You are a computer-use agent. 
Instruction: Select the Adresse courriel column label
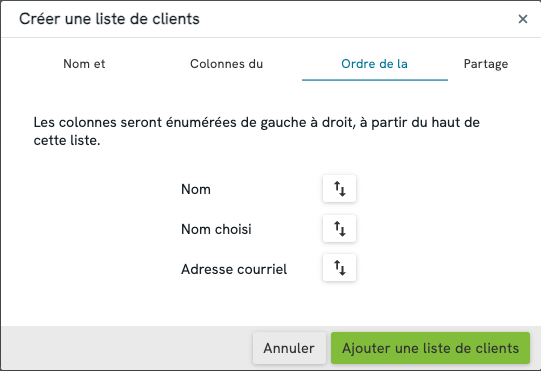pos(234,269)
